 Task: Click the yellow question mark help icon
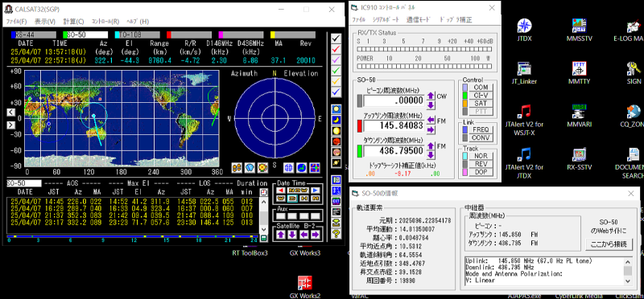[x=336, y=233]
